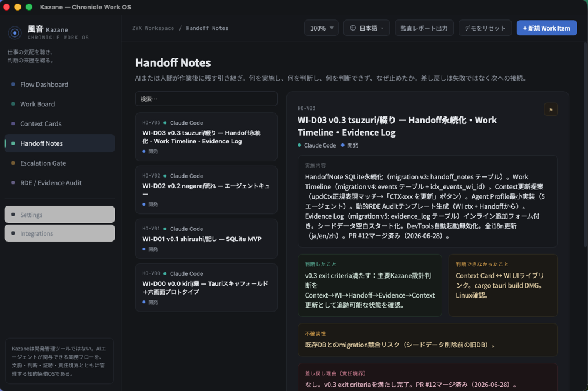588x391 pixels.
Task: Click the 判断したこと section label
Action: 320,264
